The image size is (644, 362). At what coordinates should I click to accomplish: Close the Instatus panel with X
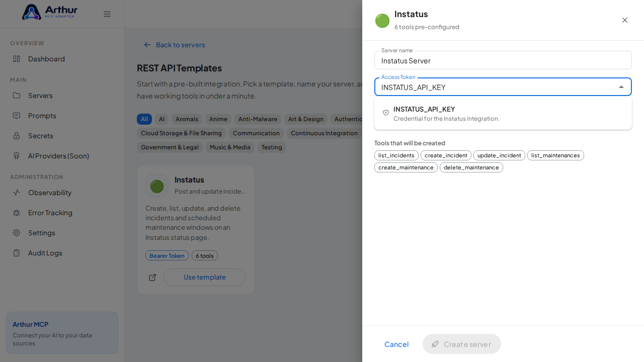(625, 20)
